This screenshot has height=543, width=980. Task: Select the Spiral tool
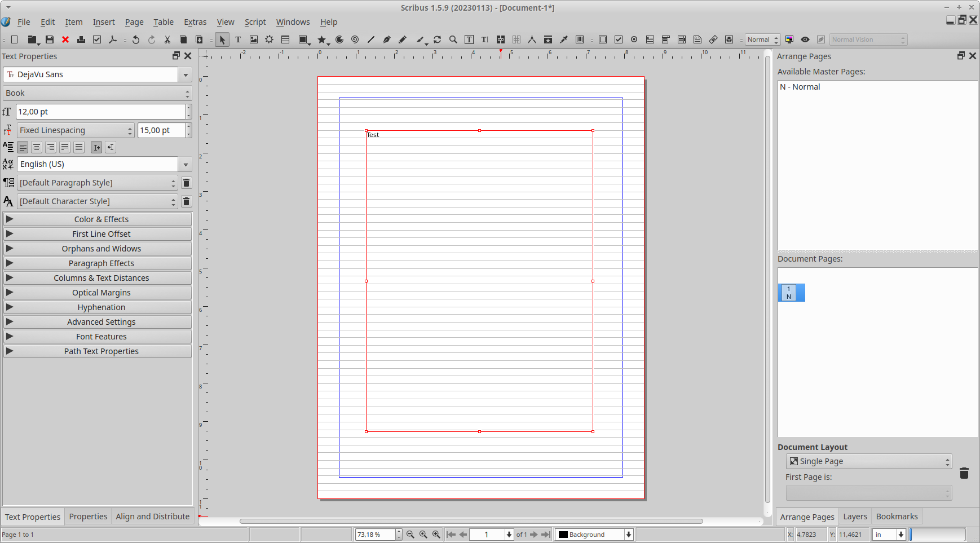tap(355, 39)
